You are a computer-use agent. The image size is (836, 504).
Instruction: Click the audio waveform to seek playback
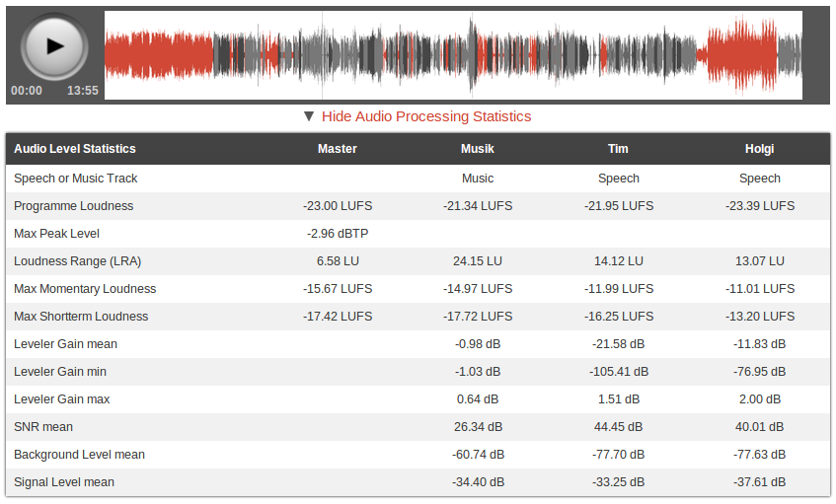pos(453,55)
